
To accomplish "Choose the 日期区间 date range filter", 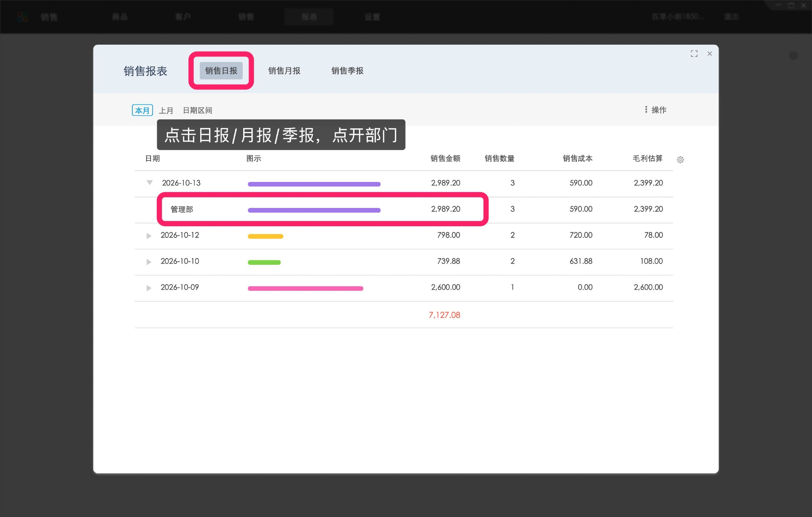I will pyautogui.click(x=198, y=110).
